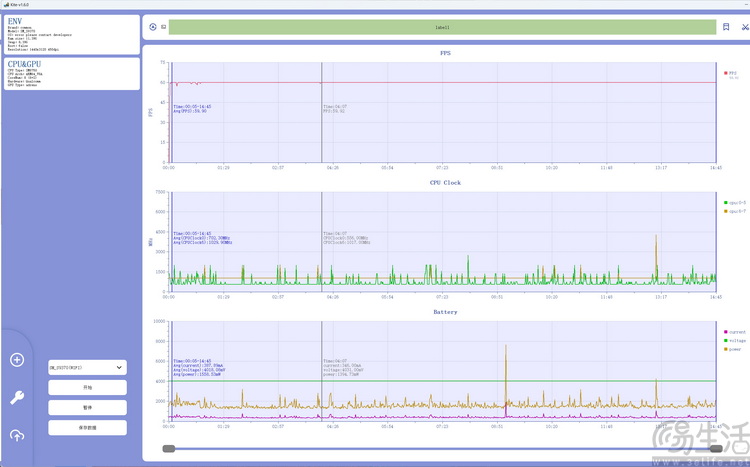Click the bookmark icon near label bar
The image size is (750, 467).
point(726,27)
